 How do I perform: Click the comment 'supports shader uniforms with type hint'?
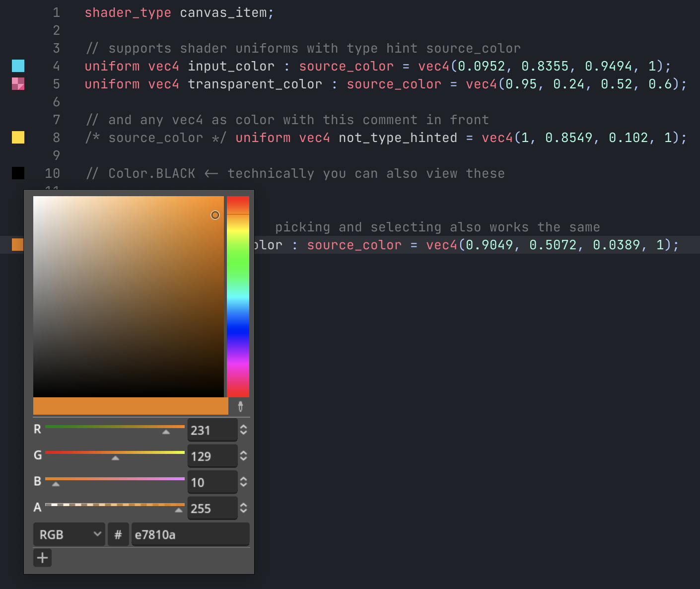point(263,48)
